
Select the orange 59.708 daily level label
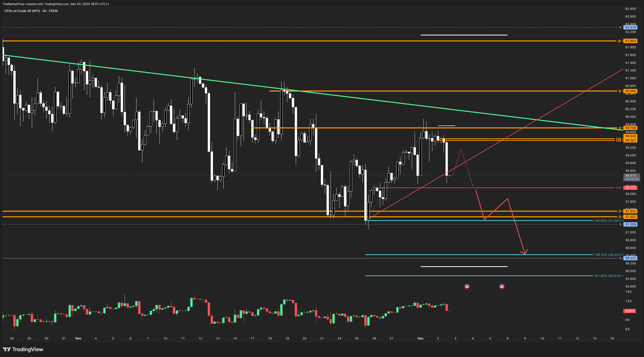click(631, 128)
